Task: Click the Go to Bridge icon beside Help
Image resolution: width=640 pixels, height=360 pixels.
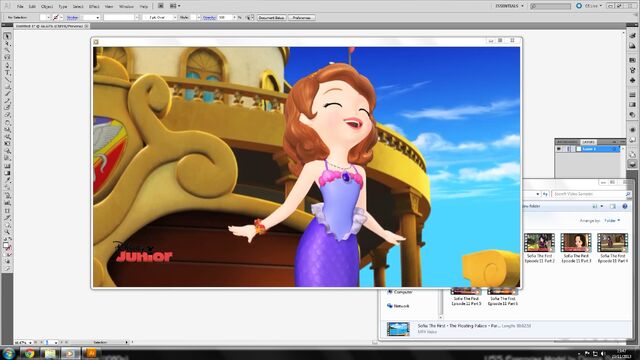Action: click(x=161, y=6)
